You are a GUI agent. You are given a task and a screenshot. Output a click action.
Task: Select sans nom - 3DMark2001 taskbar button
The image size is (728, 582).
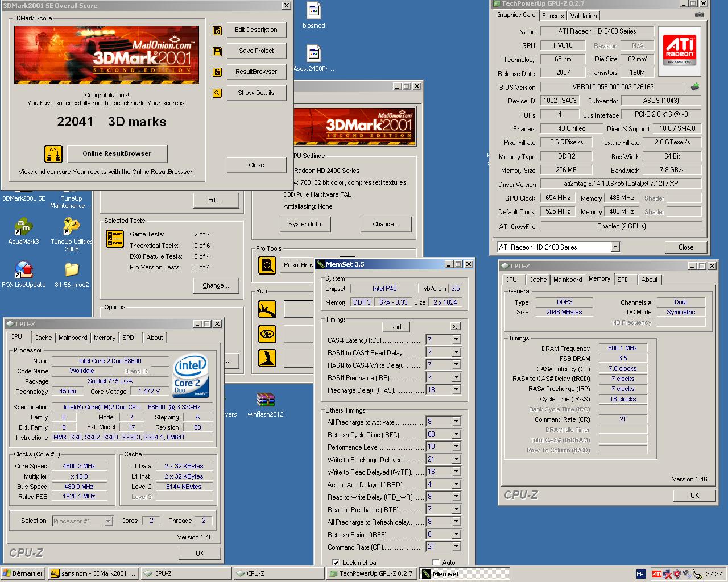click(x=93, y=574)
